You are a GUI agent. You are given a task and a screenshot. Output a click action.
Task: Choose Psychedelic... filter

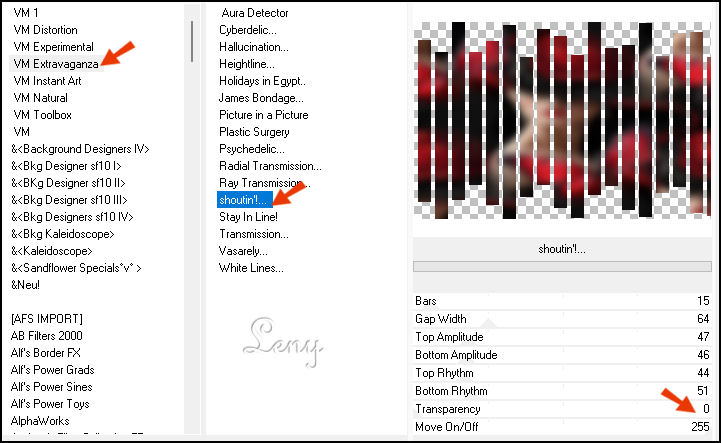[252, 149]
